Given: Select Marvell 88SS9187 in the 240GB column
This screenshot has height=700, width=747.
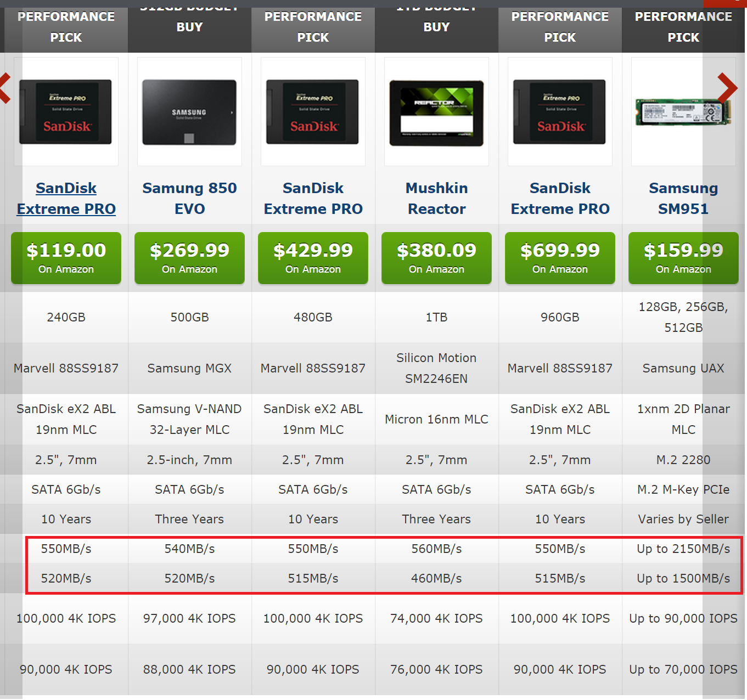Looking at the screenshot, I should (x=66, y=368).
